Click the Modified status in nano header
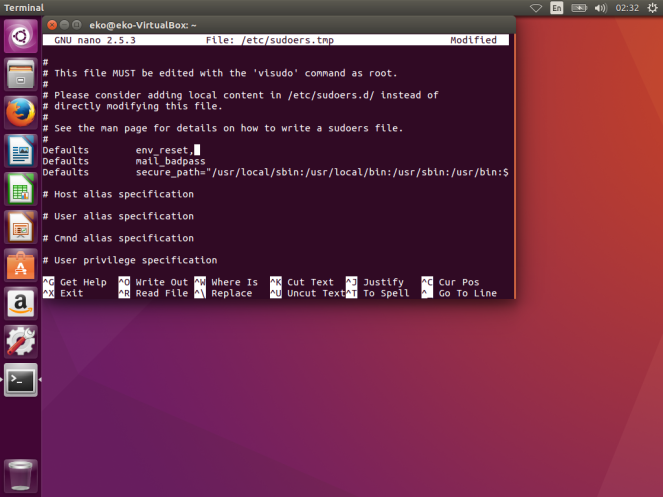The width and height of the screenshot is (663, 497). 474,40
